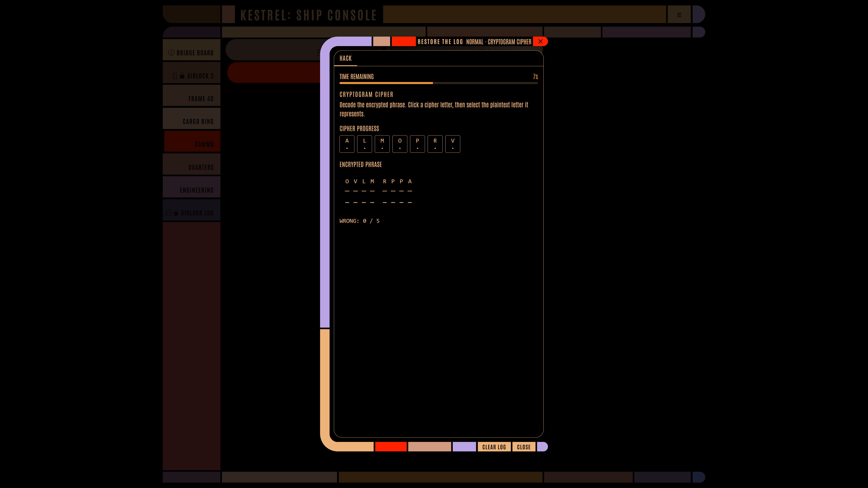Click the door icon beside Airlock 3
This screenshot has height=488, width=868.
[175, 75]
